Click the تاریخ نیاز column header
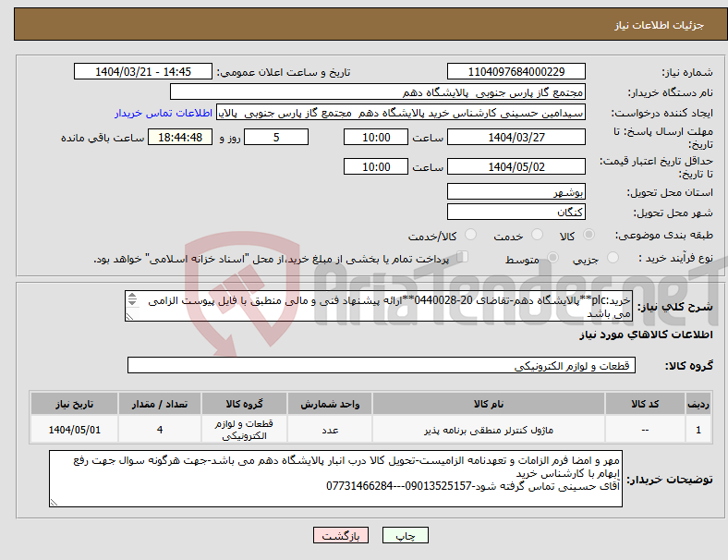Image resolution: width=728 pixels, height=560 pixels. pos(74,404)
